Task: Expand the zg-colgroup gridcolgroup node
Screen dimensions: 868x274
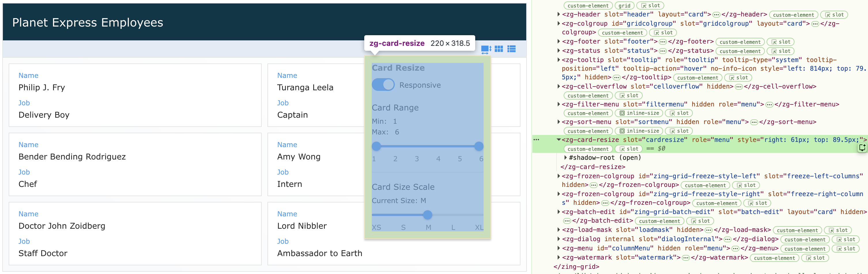Action: pos(558,23)
